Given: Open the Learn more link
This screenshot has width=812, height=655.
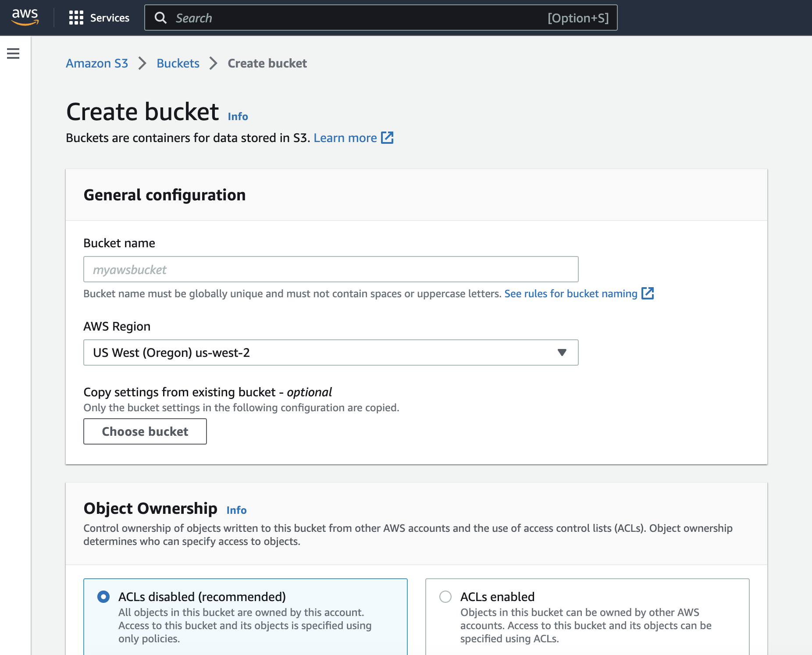Looking at the screenshot, I should (345, 138).
